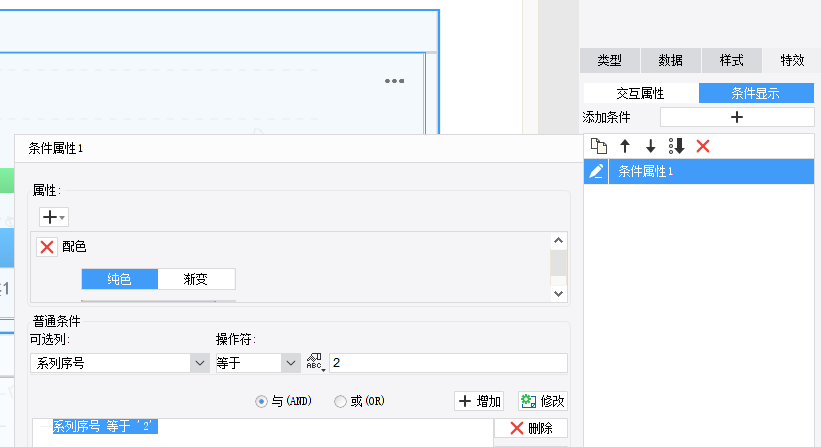This screenshot has height=447, width=821.
Task: Select 条件属性1 in the condition list
Action: coord(711,171)
